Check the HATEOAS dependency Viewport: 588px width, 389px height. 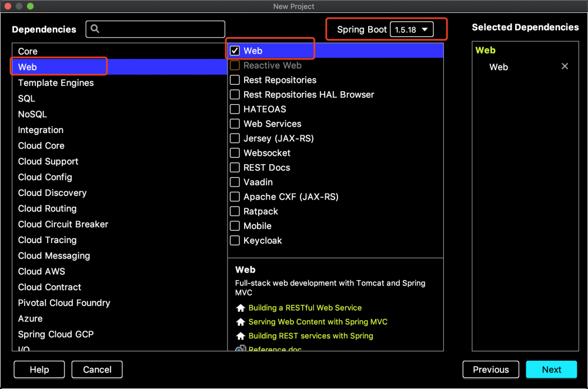[x=235, y=109]
